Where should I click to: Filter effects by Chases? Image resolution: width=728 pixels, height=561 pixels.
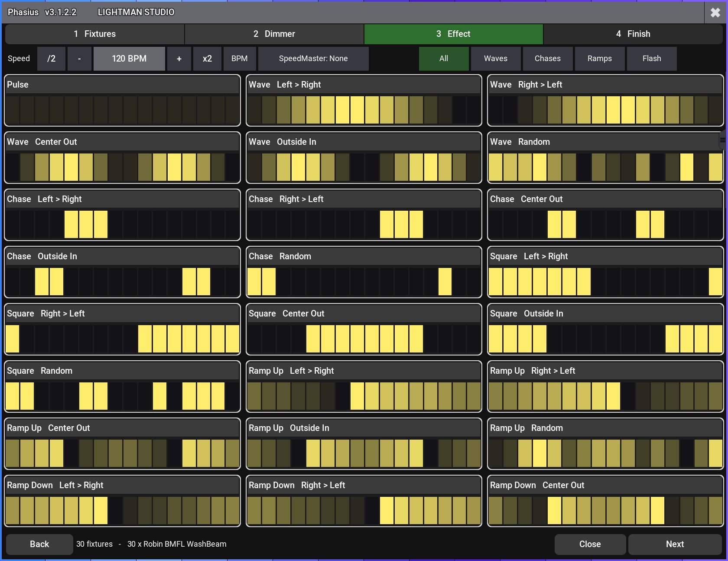[548, 59]
